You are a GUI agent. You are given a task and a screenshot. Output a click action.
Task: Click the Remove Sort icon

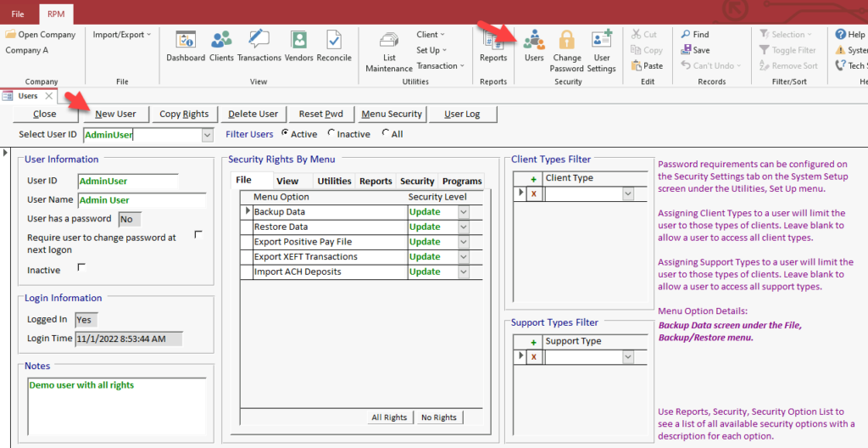pyautogui.click(x=765, y=65)
